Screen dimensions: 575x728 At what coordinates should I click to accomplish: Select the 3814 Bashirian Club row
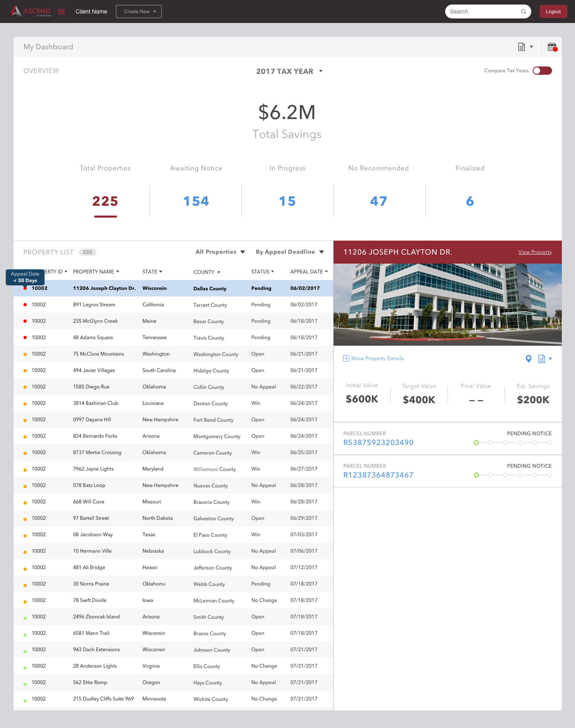(x=173, y=403)
